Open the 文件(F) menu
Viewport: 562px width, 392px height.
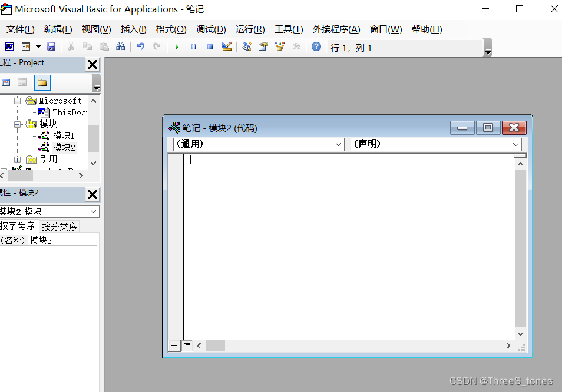[x=21, y=29]
